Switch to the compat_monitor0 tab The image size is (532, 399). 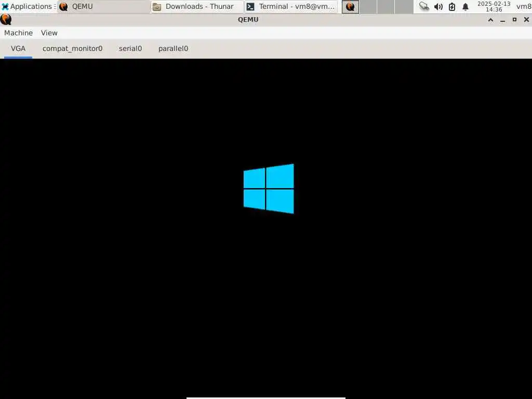(x=72, y=48)
